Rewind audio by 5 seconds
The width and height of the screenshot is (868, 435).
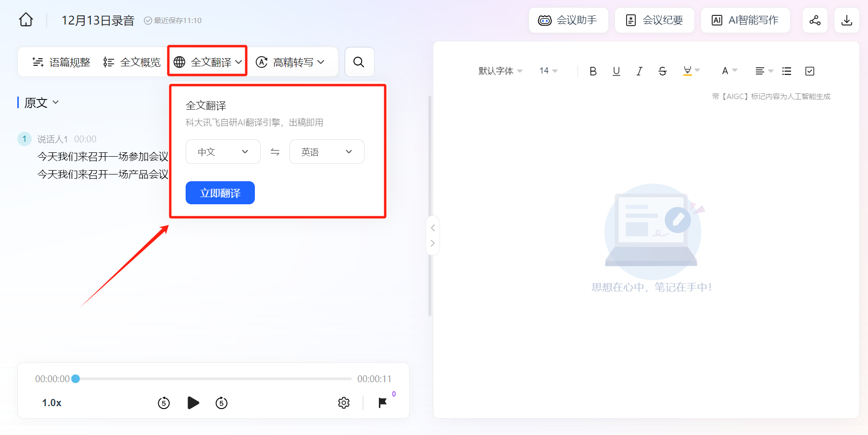pos(164,403)
